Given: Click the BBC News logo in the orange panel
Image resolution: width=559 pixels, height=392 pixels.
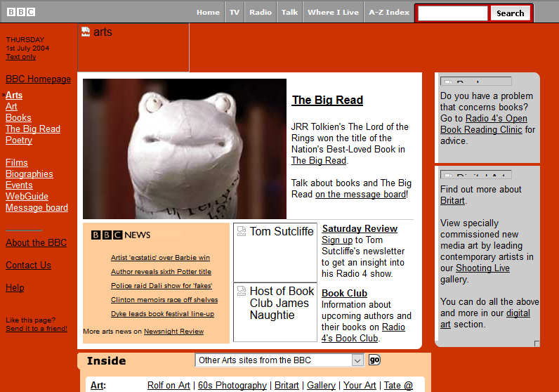Looking at the screenshot, I should coord(121,235).
